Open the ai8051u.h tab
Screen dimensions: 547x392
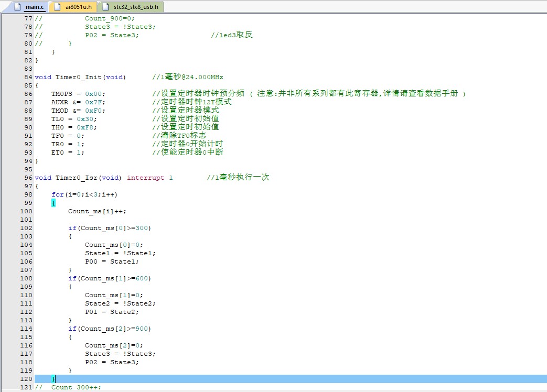73,7
